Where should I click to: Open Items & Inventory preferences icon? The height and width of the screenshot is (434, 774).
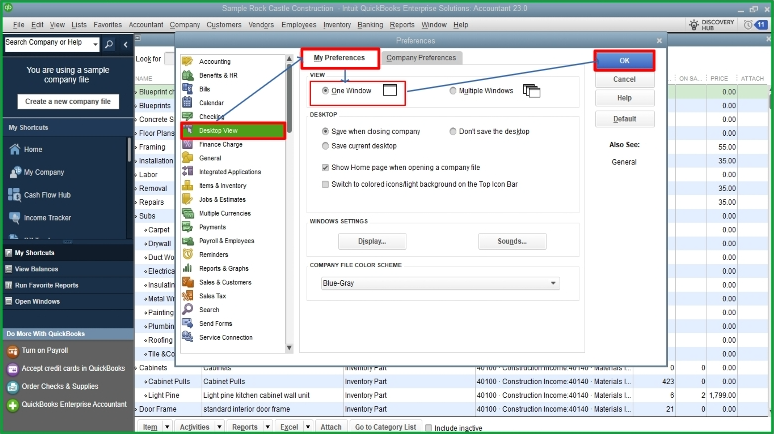point(188,186)
